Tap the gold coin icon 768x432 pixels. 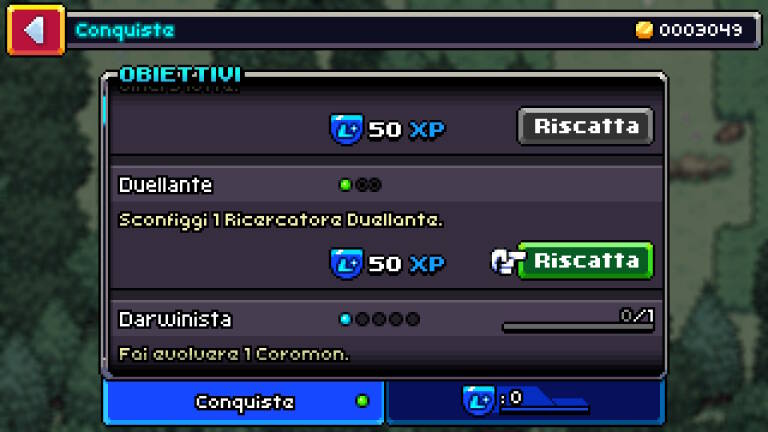(644, 30)
